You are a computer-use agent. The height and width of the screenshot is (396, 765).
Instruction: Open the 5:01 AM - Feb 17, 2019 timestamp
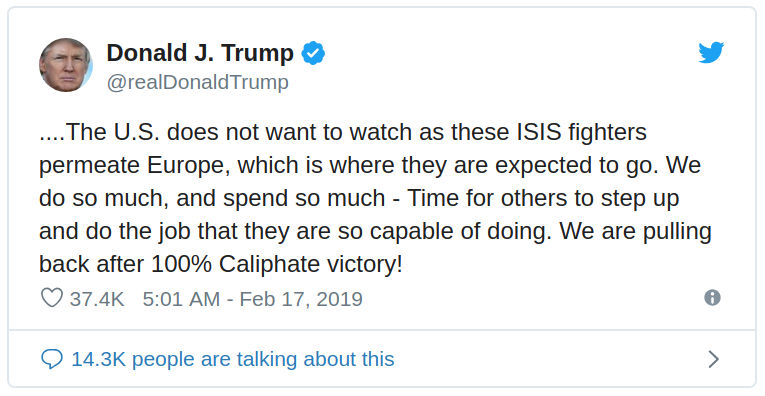(253, 298)
